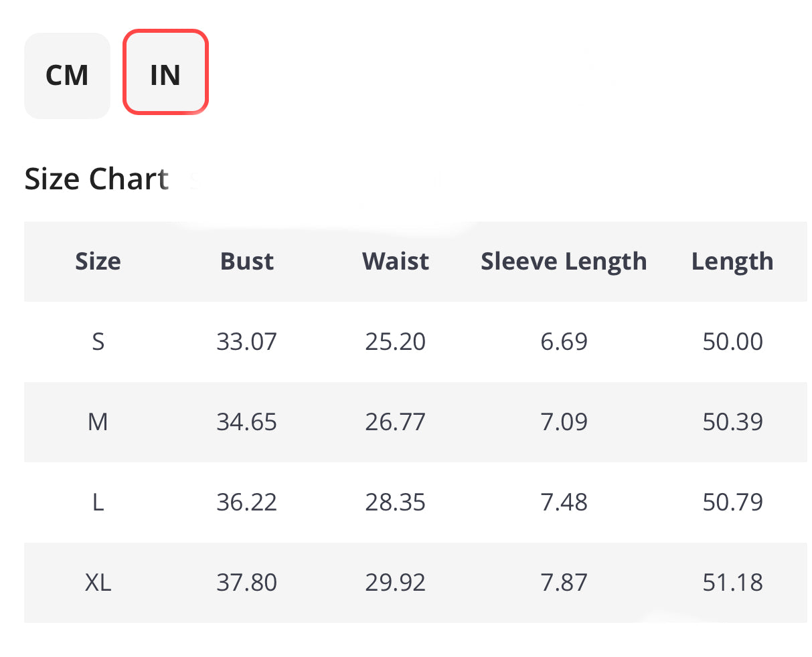Select the IN unit option
This screenshot has width=812, height=657.
click(x=165, y=74)
